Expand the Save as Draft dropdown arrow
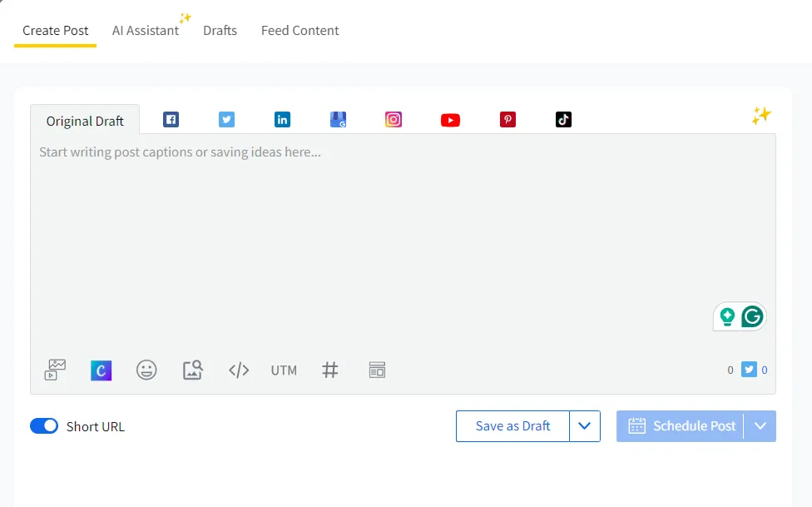The width and height of the screenshot is (812, 507). 585,425
